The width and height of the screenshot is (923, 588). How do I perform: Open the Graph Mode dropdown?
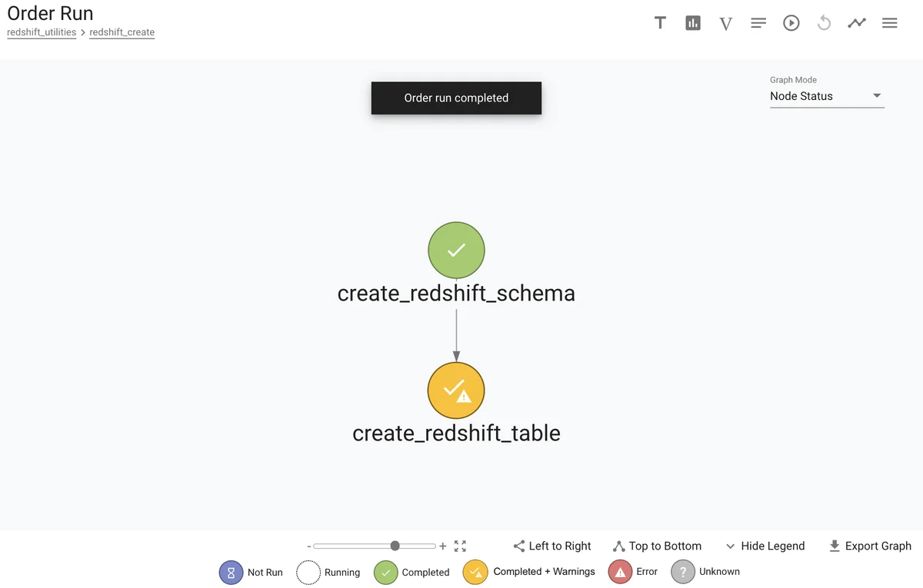pos(827,96)
